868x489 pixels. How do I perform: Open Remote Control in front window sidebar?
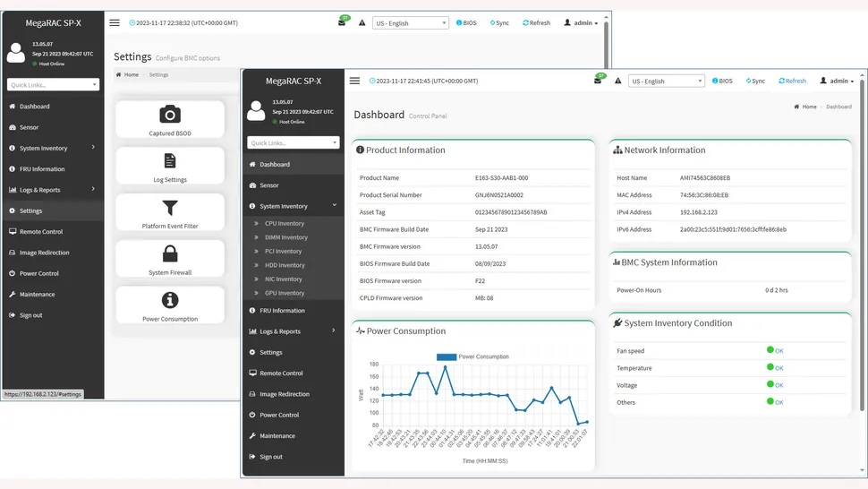pyautogui.click(x=281, y=373)
